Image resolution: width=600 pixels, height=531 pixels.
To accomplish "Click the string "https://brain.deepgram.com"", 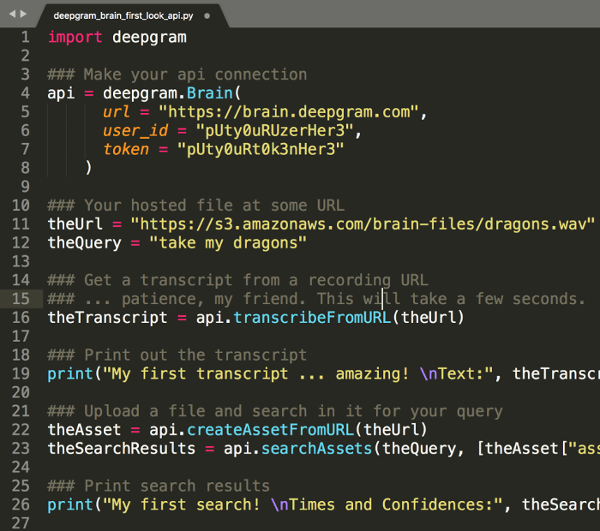I will coord(288,112).
